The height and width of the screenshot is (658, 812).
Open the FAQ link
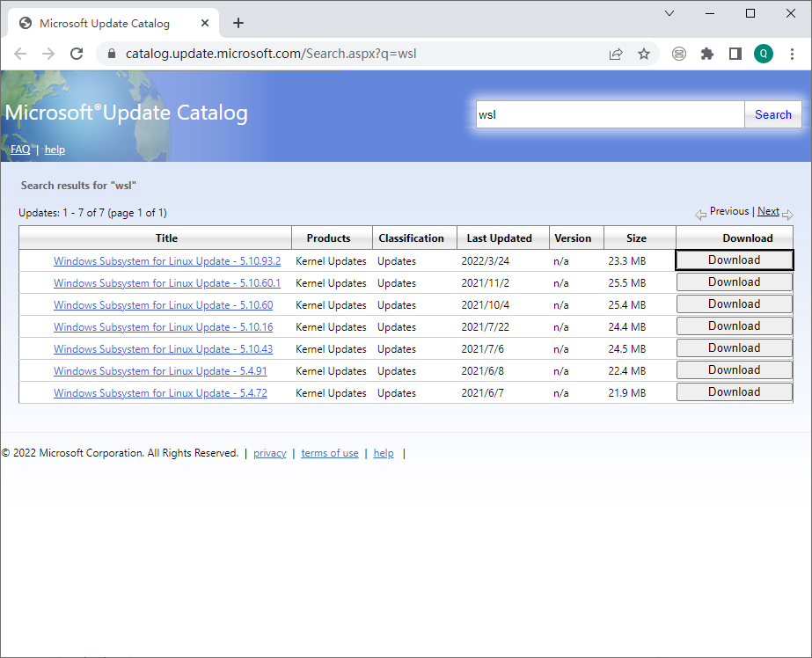20,150
